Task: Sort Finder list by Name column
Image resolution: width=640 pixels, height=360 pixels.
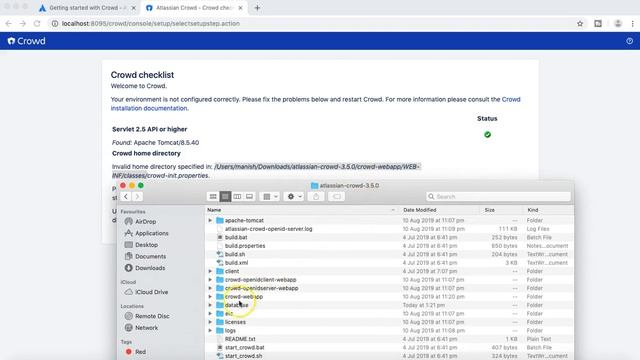Action: (x=302, y=210)
